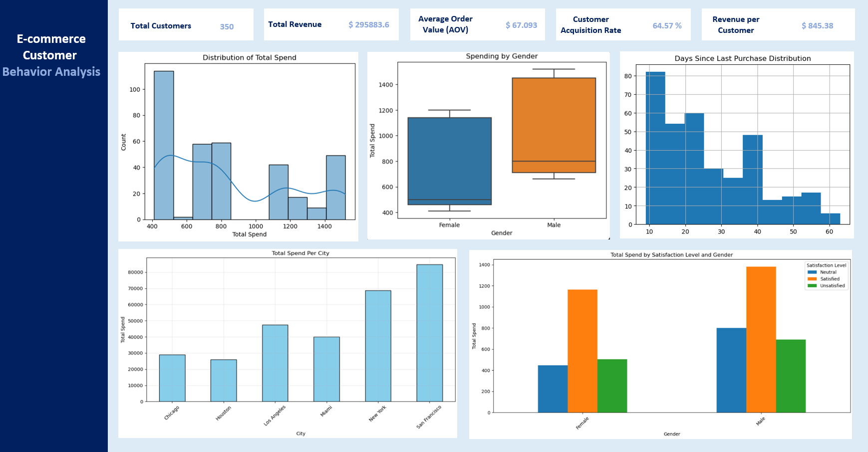Click the E-commerce Customer Behavior Analysis title
Viewport: 868px width, 452px height.
pos(51,55)
